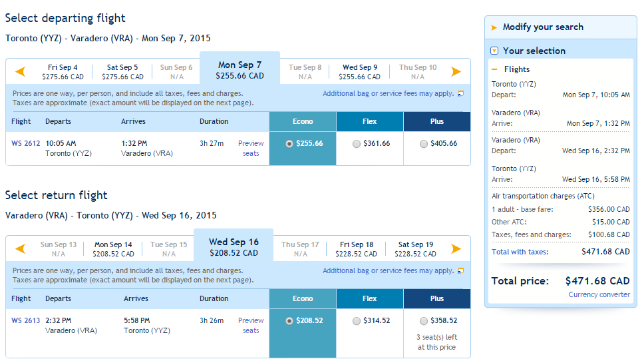The height and width of the screenshot is (361, 644).
Task: Select Plus fare $405.66 for departing flight
Action: [423, 144]
